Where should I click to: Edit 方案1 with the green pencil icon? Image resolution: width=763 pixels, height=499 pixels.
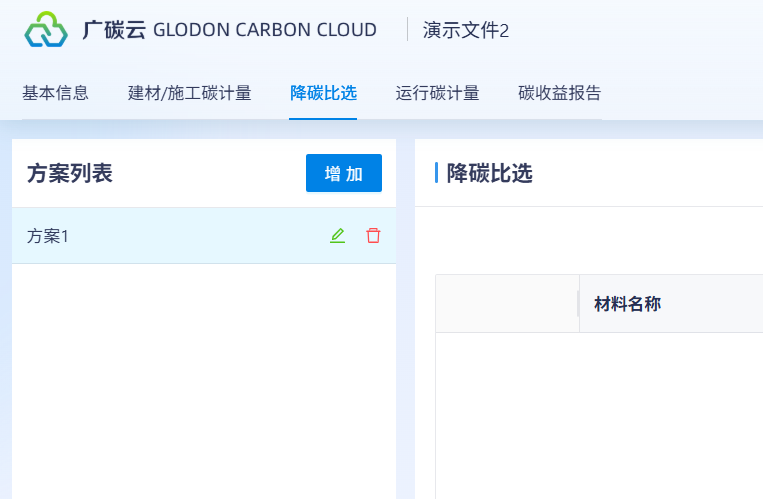pos(338,236)
